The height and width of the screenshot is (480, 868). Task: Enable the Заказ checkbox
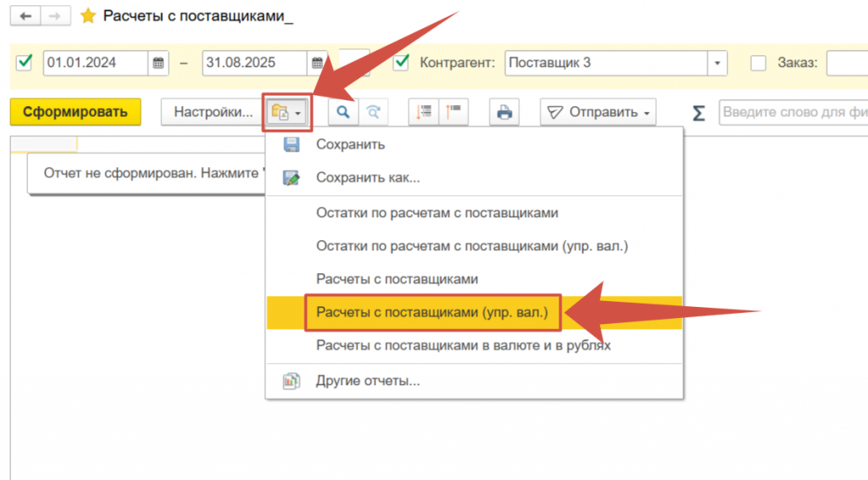pyautogui.click(x=759, y=63)
